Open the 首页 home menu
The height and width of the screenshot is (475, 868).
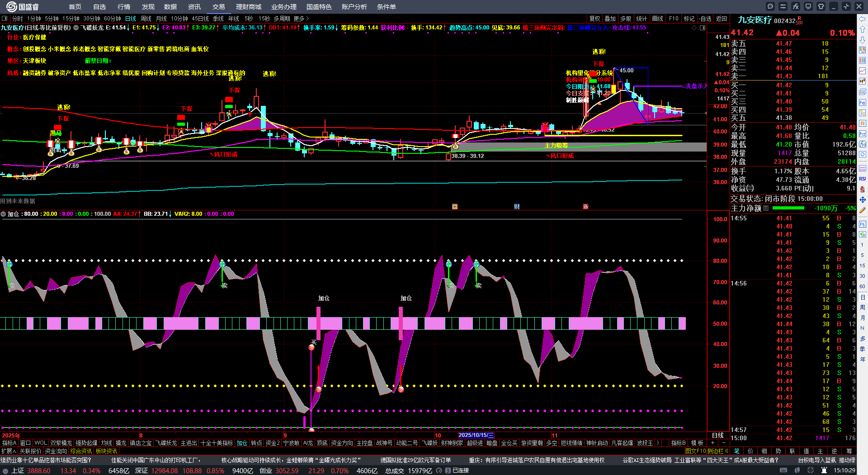[75, 7]
